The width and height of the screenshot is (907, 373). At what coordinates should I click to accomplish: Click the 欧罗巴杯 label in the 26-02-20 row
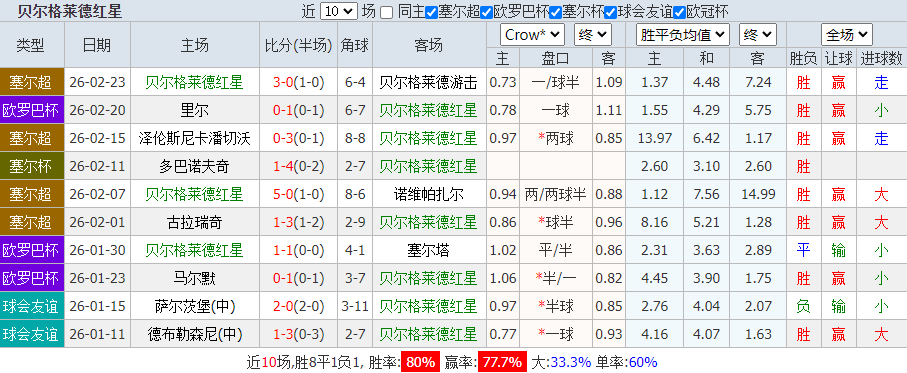(31, 110)
